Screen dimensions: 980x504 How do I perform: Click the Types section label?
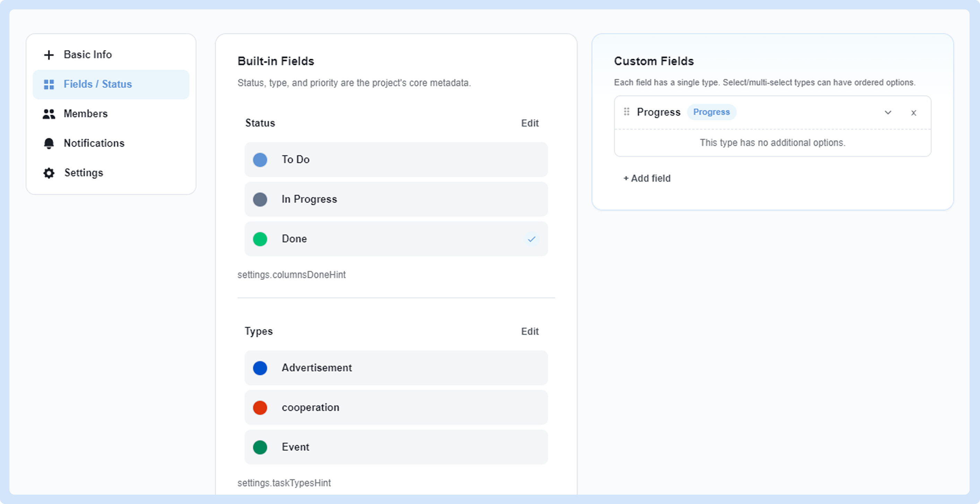[259, 331]
